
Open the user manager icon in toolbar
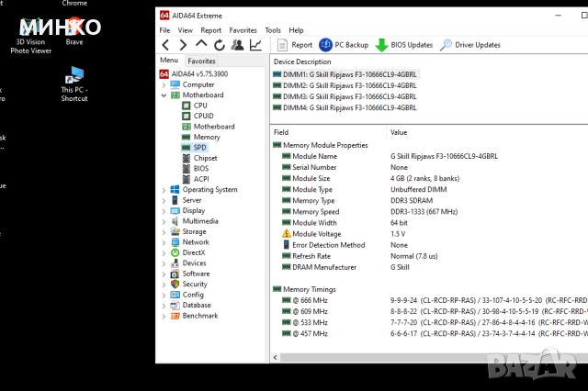click(237, 45)
